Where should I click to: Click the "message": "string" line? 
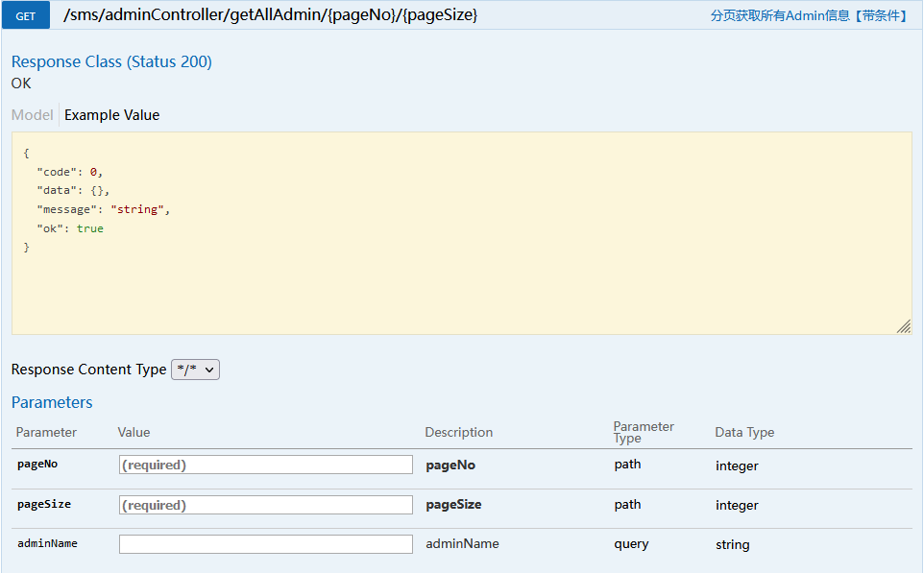pos(103,209)
